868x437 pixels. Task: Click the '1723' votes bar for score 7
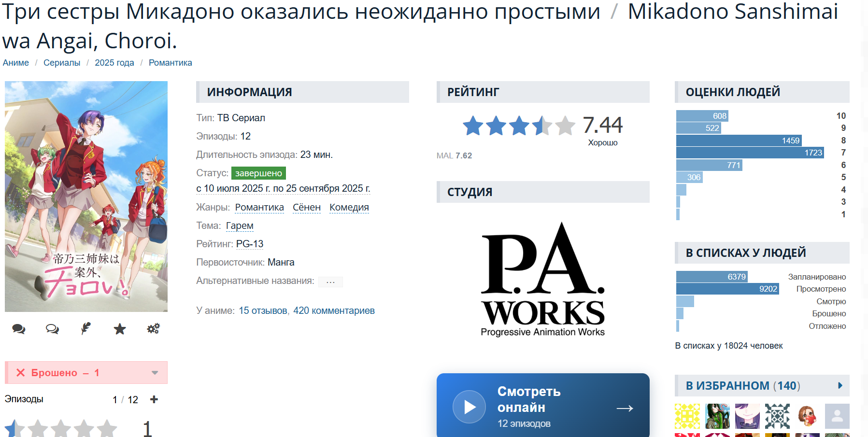coord(750,153)
